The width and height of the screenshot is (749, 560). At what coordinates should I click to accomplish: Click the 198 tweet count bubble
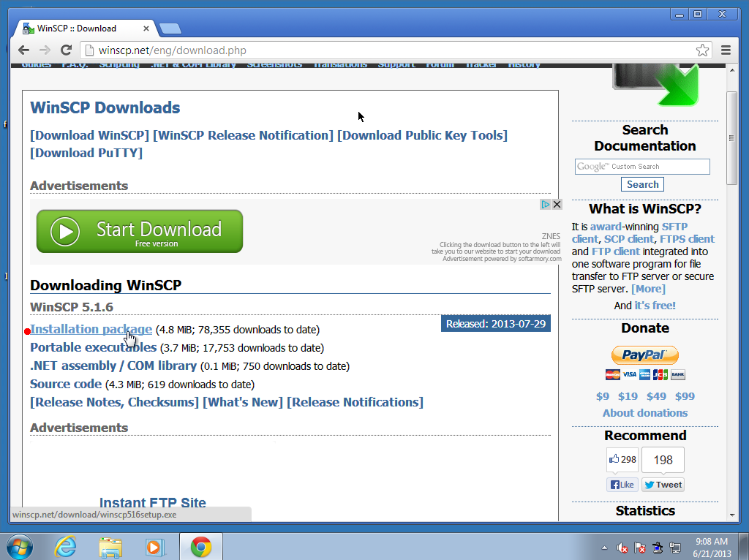click(x=663, y=460)
